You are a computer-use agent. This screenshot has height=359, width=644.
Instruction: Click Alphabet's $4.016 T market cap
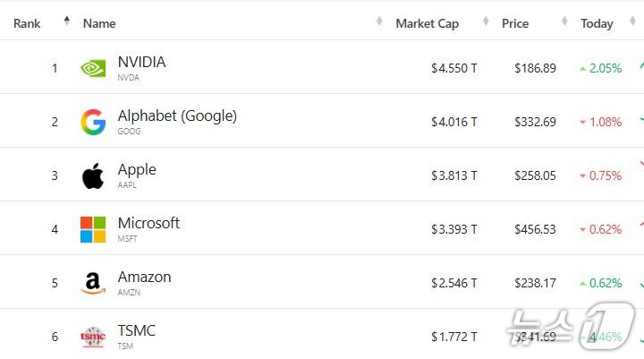tap(453, 122)
